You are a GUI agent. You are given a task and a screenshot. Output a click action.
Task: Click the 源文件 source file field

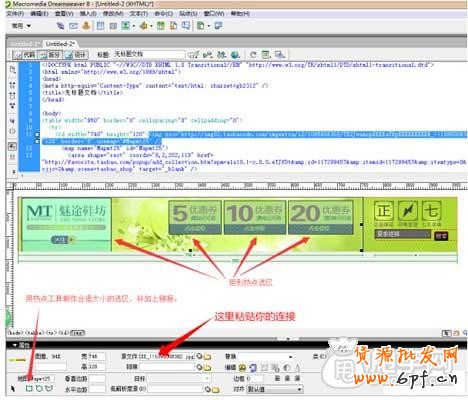(x=167, y=356)
